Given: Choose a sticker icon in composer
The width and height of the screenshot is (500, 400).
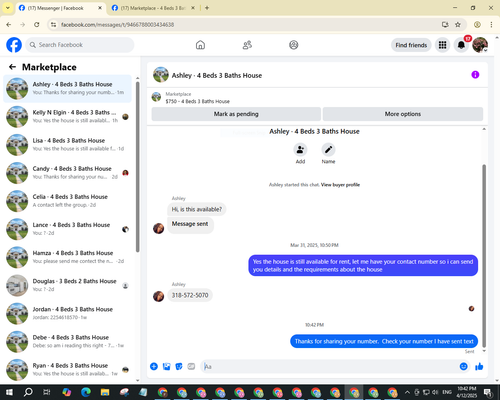Looking at the screenshot, I should [179, 367].
